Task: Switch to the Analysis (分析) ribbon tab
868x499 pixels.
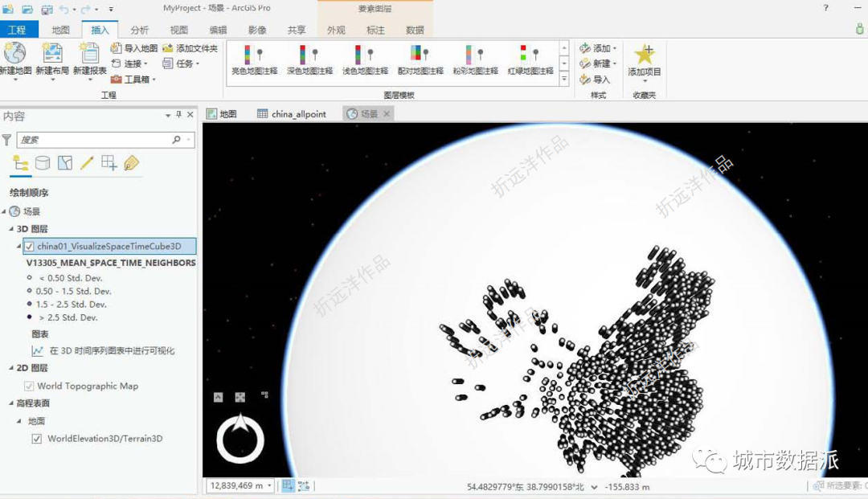Action: tap(140, 30)
